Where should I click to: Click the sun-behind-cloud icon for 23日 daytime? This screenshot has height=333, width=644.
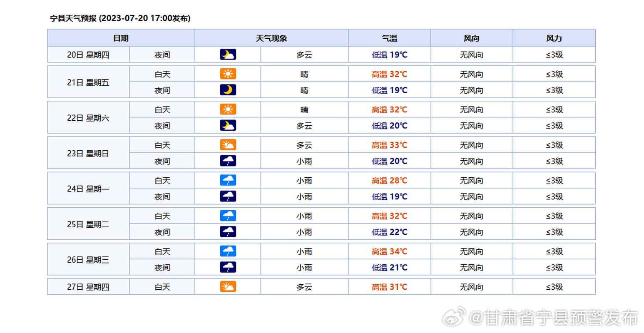coord(228,144)
